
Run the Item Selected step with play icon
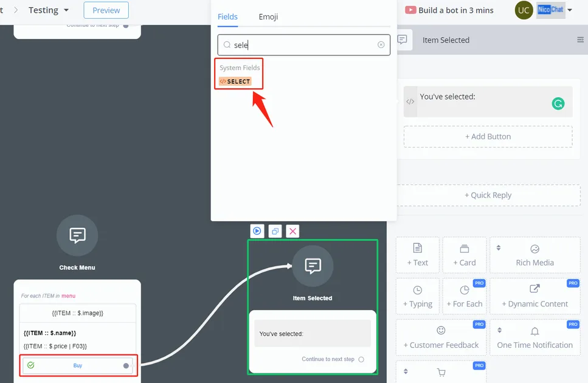point(257,231)
